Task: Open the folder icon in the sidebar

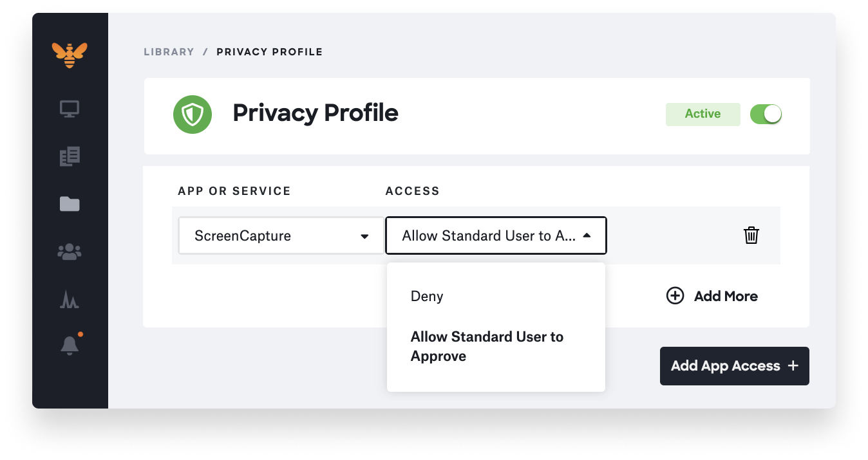Action: point(70,203)
